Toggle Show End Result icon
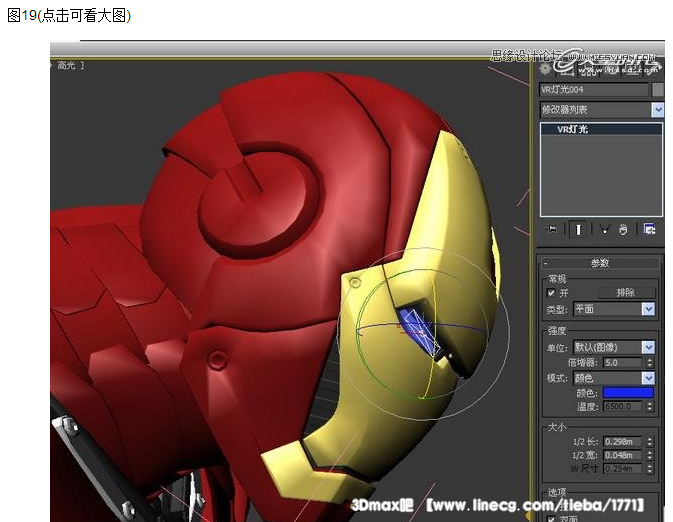 tap(578, 230)
